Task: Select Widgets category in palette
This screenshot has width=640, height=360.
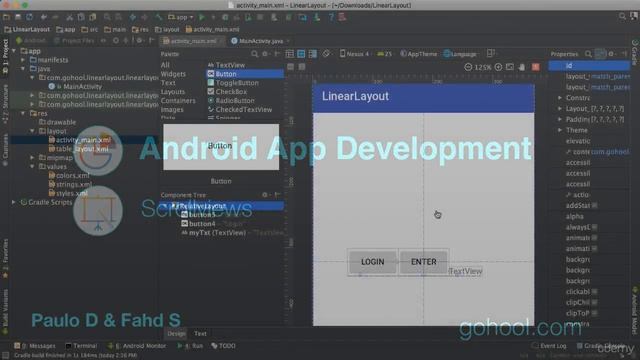Action: 173,74
